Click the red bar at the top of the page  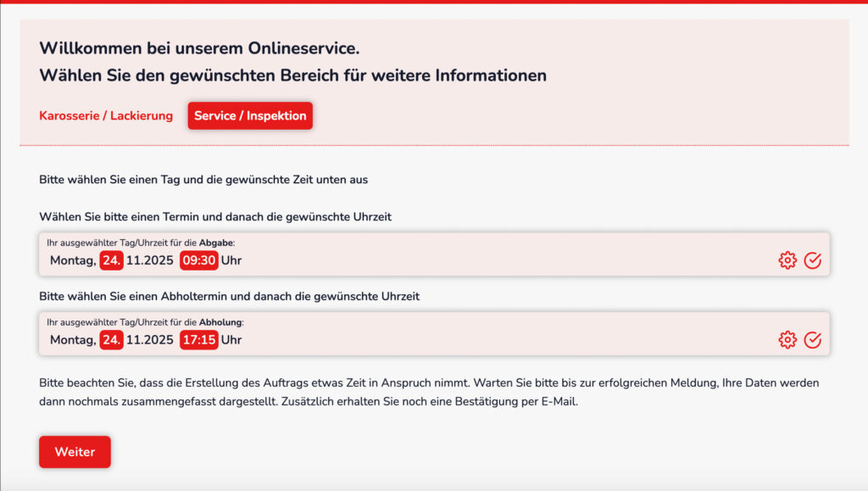point(434,3)
